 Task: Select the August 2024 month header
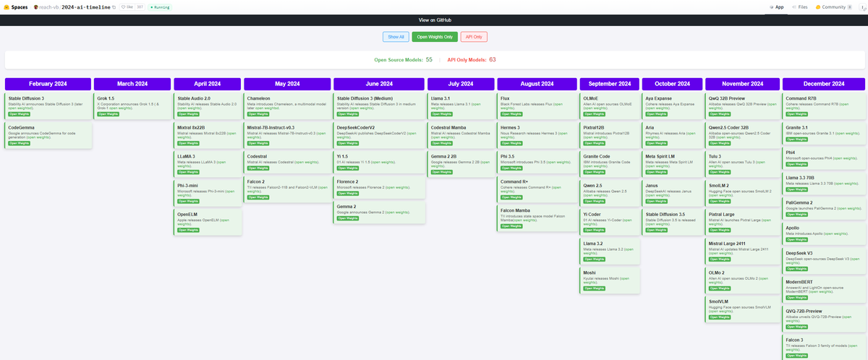pyautogui.click(x=537, y=84)
